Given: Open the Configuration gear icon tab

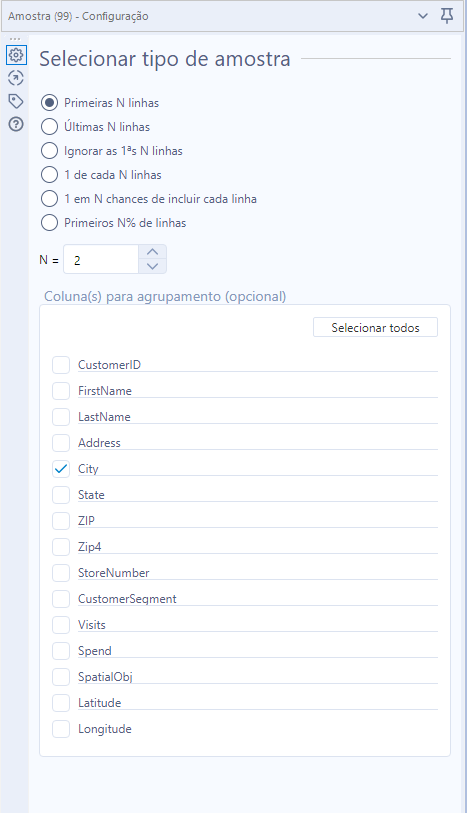Looking at the screenshot, I should 16,55.
